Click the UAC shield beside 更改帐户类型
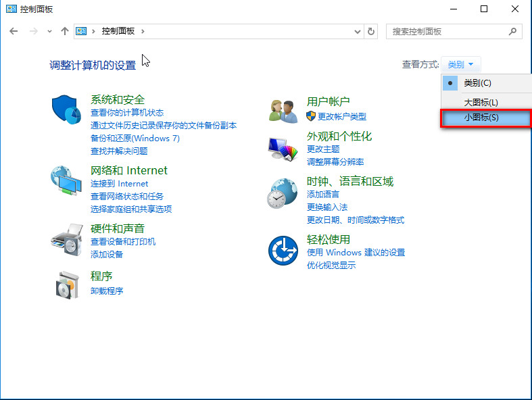Viewport: 532px width, 400px height. pyautogui.click(x=311, y=116)
